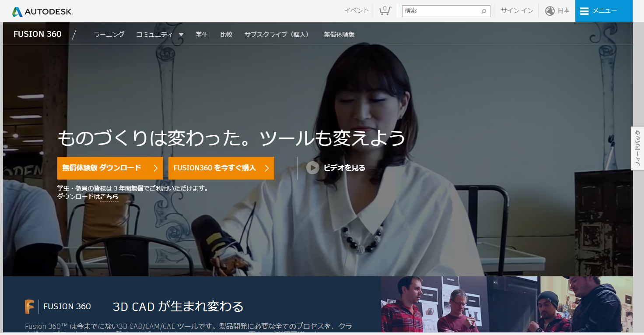Click the FUSION 360 header title
The width and height of the screenshot is (644, 335).
pos(38,34)
